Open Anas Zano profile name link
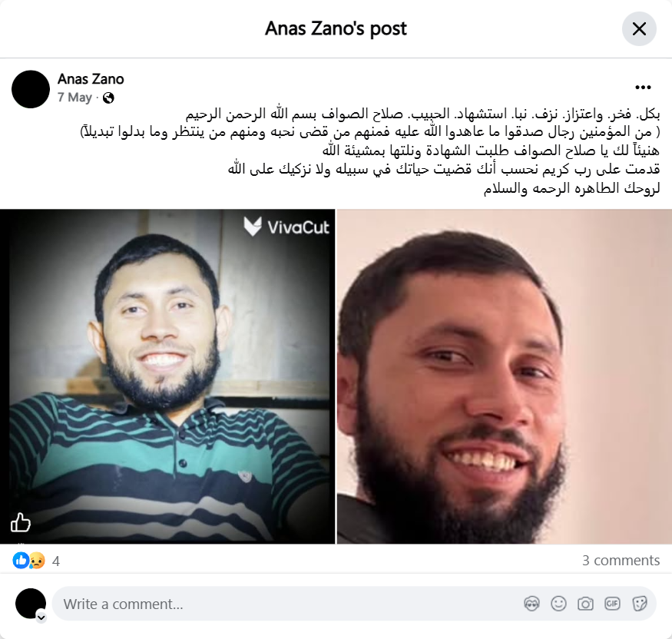Screen dimensions: 672x639 [91, 79]
